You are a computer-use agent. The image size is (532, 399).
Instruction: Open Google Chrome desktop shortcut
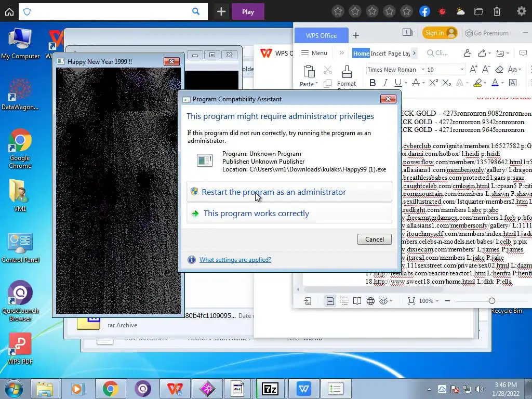pyautogui.click(x=20, y=149)
